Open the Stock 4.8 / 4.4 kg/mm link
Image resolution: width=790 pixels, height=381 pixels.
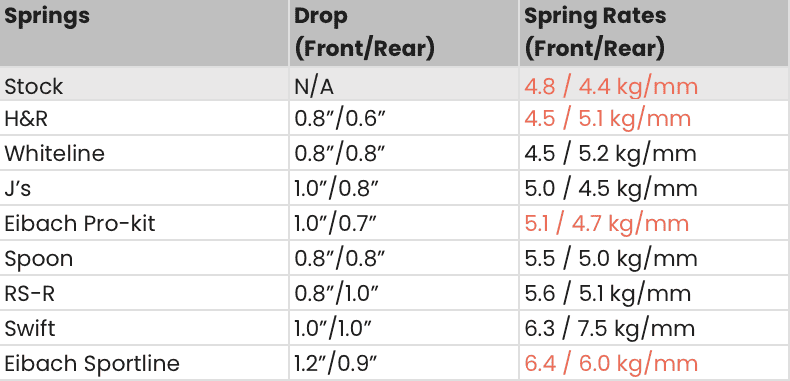pyautogui.click(x=611, y=87)
